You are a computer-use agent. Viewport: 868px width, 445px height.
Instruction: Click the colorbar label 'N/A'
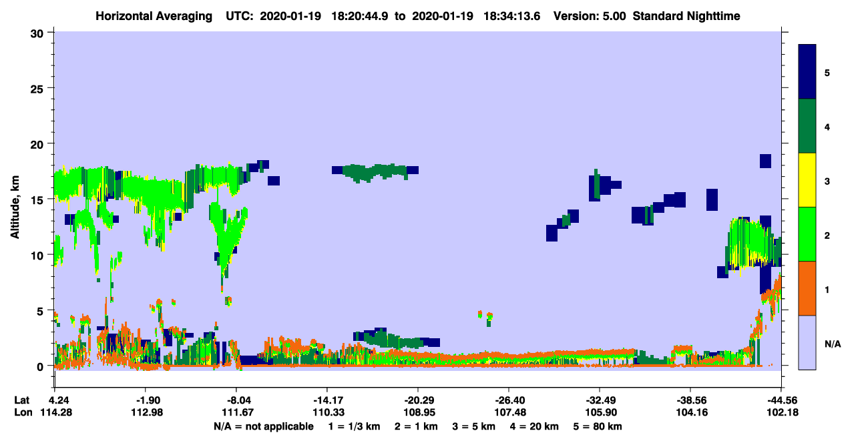pos(833,344)
